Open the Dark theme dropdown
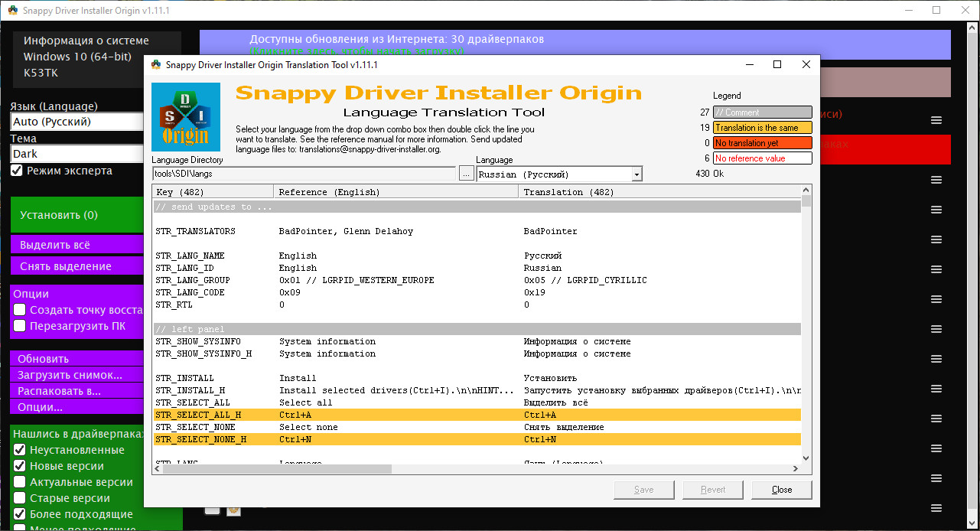980x531 pixels. [x=77, y=154]
